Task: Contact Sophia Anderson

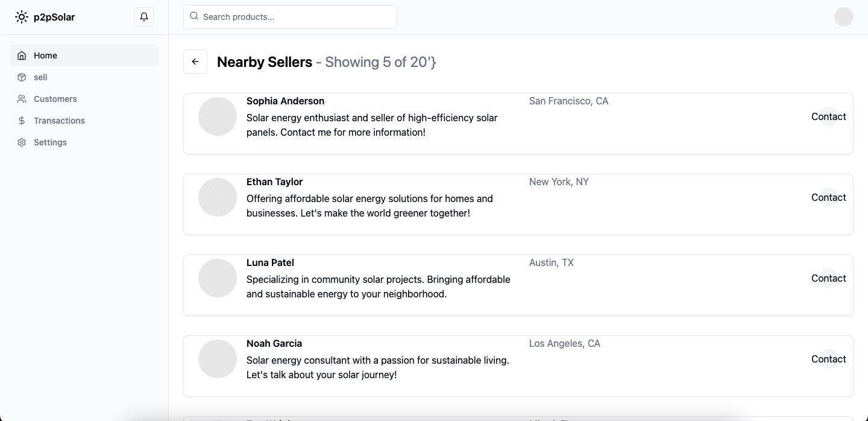Action: (x=828, y=116)
